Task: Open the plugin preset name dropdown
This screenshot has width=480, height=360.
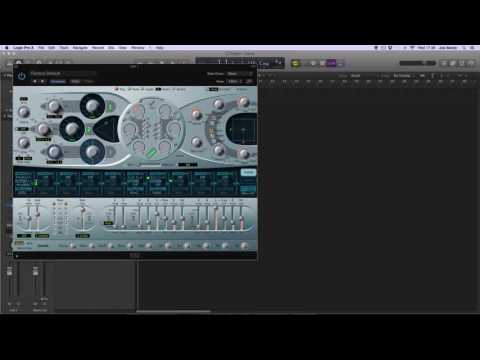Action: click(63, 73)
